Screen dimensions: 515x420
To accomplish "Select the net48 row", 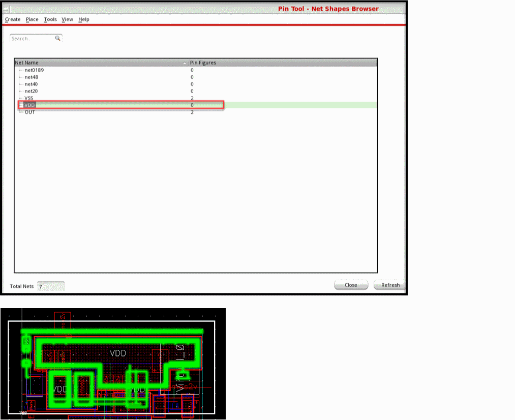I will 196,77.
